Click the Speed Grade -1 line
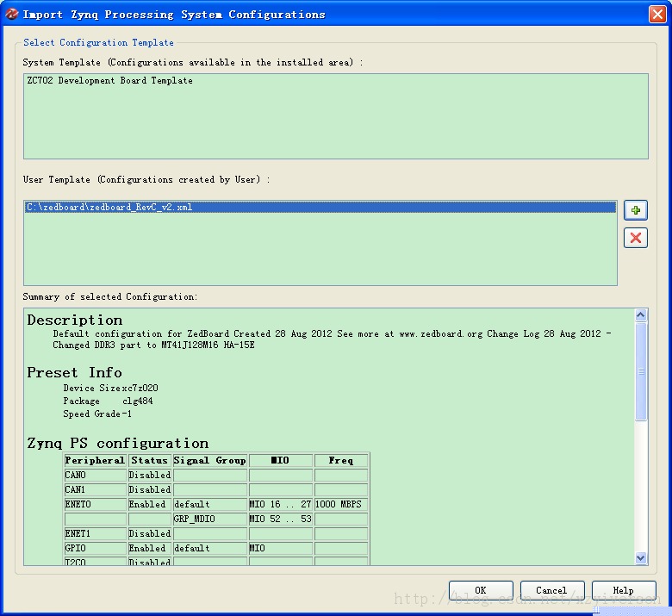The image size is (672, 616). tap(97, 414)
